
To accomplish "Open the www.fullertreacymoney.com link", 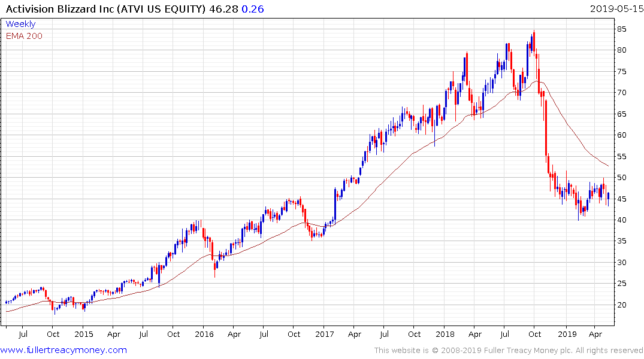I will [x=64, y=350].
